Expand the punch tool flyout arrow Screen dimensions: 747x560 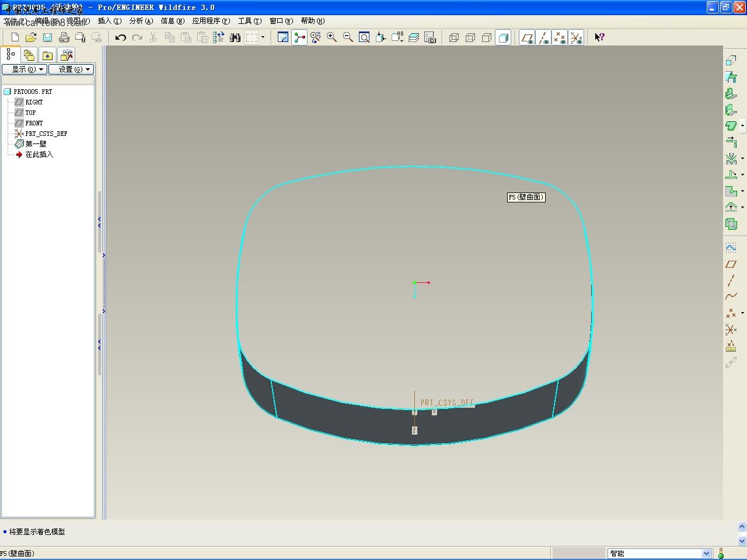click(x=742, y=191)
